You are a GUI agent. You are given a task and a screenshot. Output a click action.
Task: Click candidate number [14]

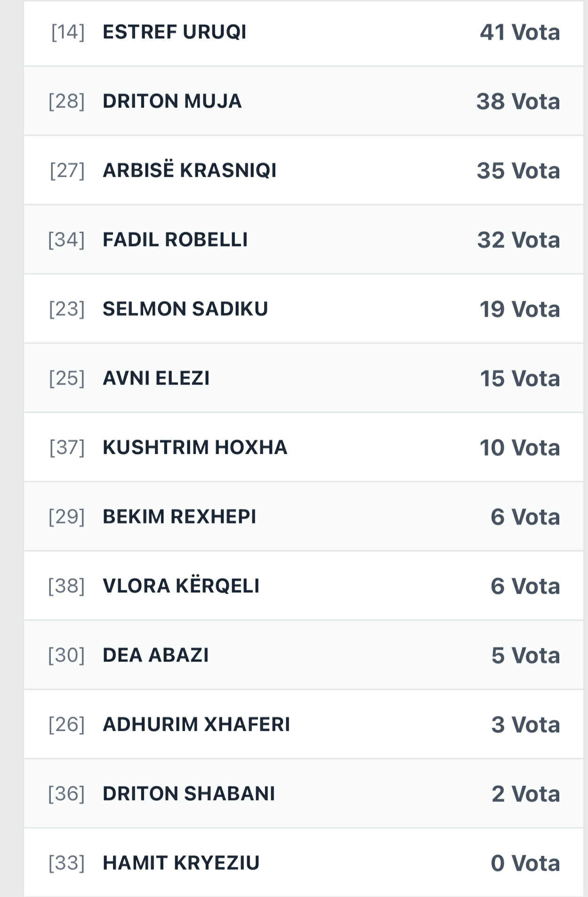click(x=68, y=32)
